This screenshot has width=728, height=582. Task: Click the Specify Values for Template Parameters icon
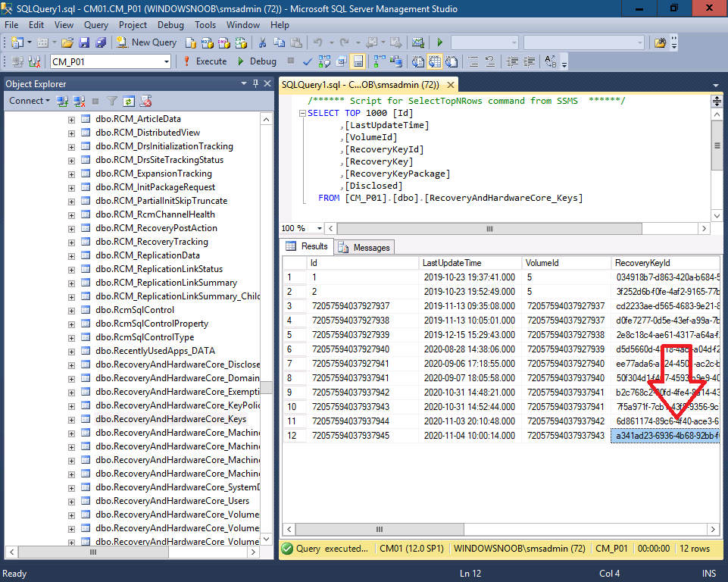tap(550, 61)
